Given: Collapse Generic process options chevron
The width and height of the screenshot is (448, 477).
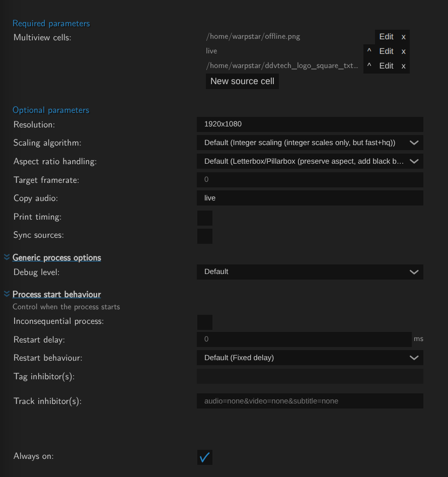Looking at the screenshot, I should [x=7, y=257].
